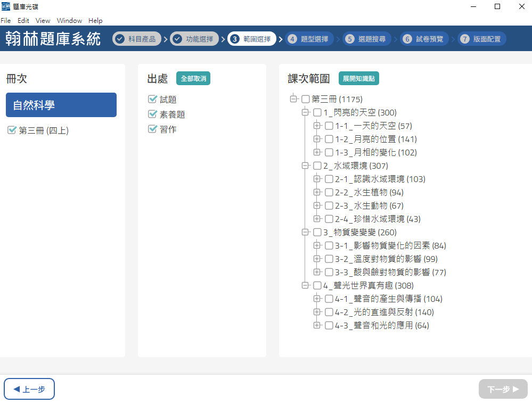Check the 第三冊 (1175) checkbox
532x403 pixels.
pyautogui.click(x=305, y=99)
